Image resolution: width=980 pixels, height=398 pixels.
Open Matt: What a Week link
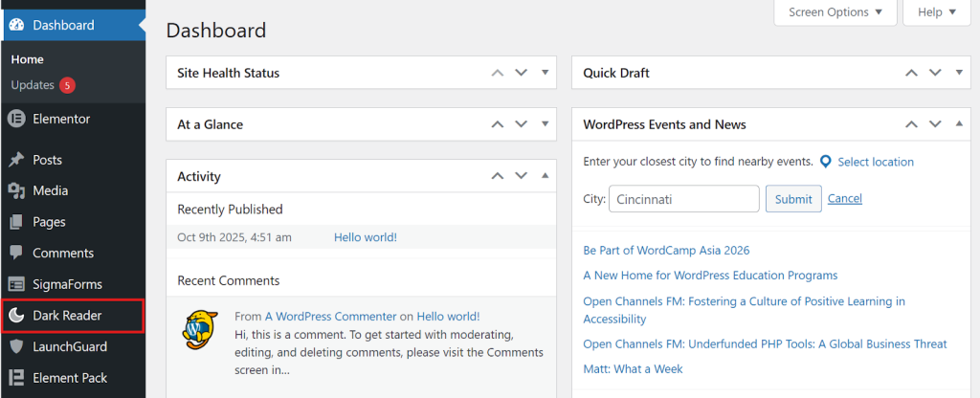coord(633,369)
